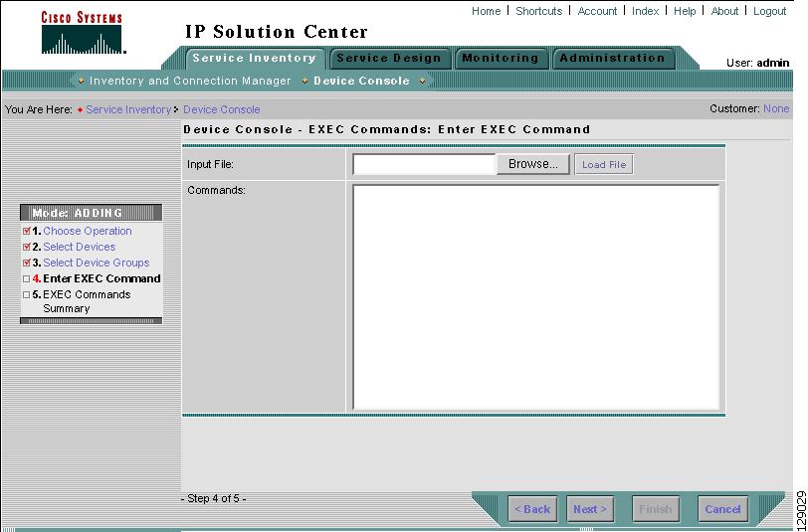Click the diamond icon after Device Console submenu
Image resolution: width=808 pixels, height=532 pixels.
(x=423, y=81)
